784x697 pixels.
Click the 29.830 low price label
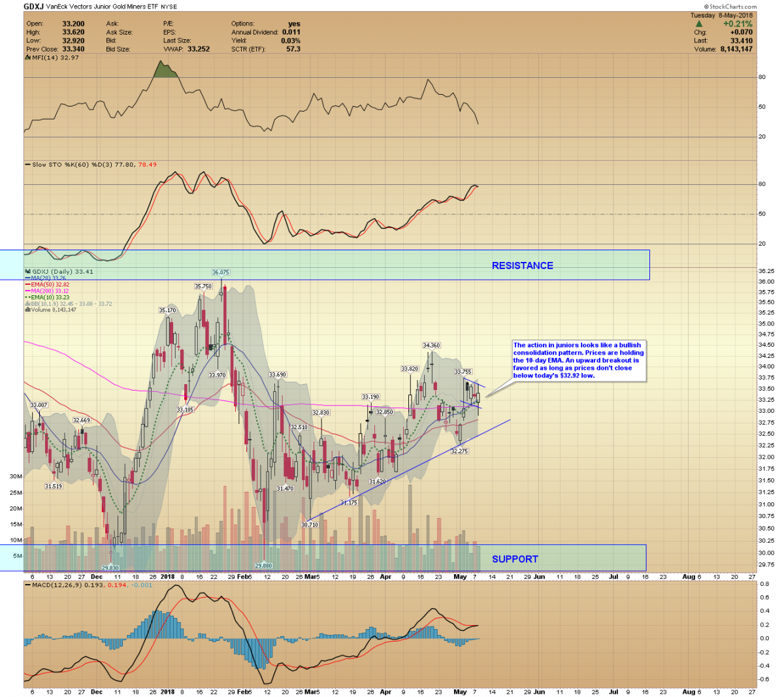110,568
